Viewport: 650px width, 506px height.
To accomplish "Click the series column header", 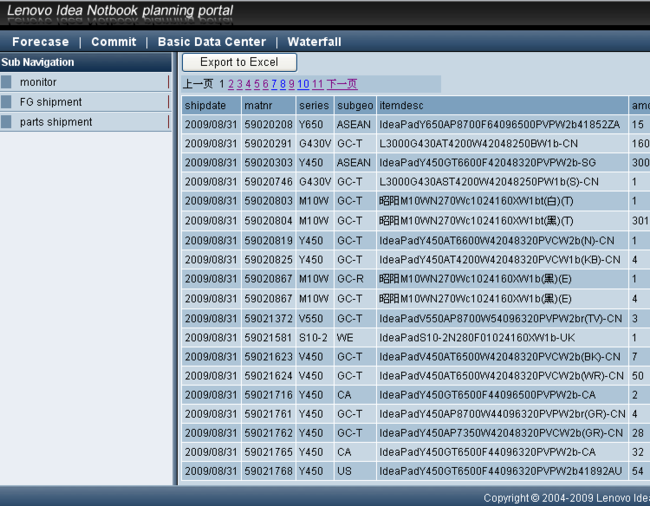I will click(x=315, y=105).
